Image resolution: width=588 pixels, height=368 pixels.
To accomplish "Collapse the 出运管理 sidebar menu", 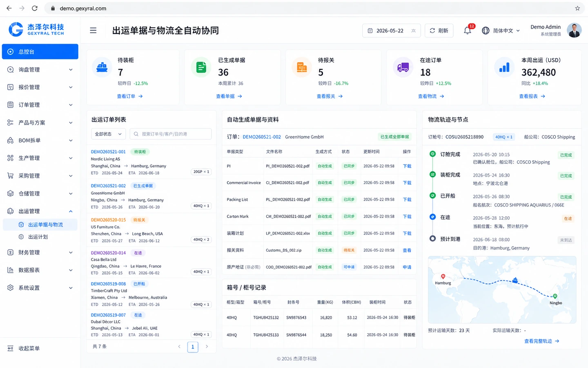I will tap(40, 211).
